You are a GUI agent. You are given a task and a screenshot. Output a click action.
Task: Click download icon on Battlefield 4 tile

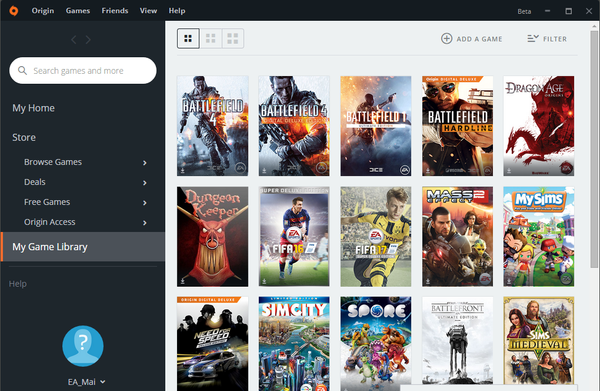tap(183, 170)
